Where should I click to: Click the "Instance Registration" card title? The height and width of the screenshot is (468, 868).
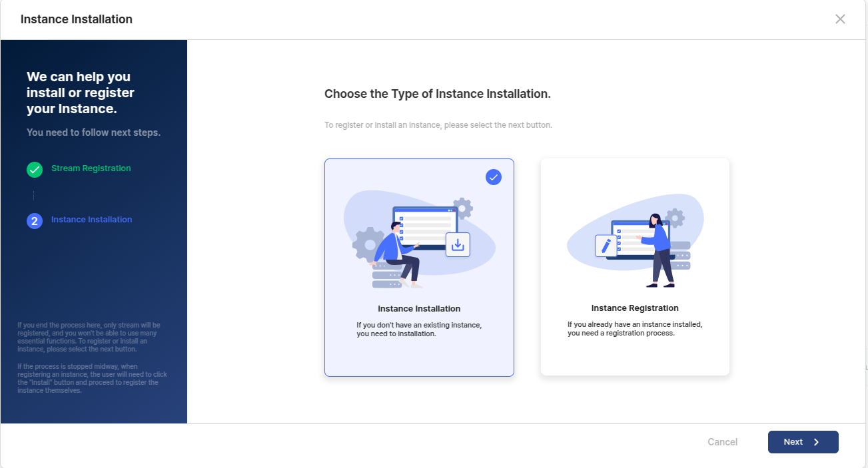(x=635, y=308)
